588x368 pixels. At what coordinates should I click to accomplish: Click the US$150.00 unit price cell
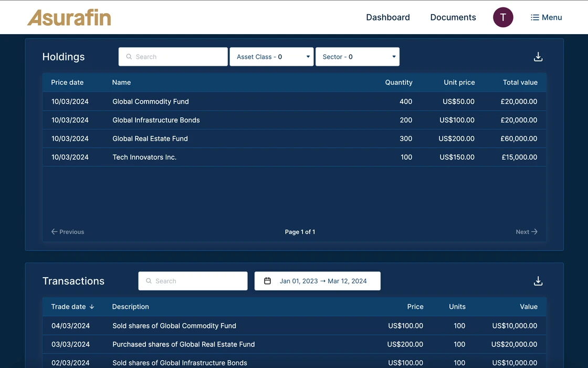pyautogui.click(x=457, y=157)
